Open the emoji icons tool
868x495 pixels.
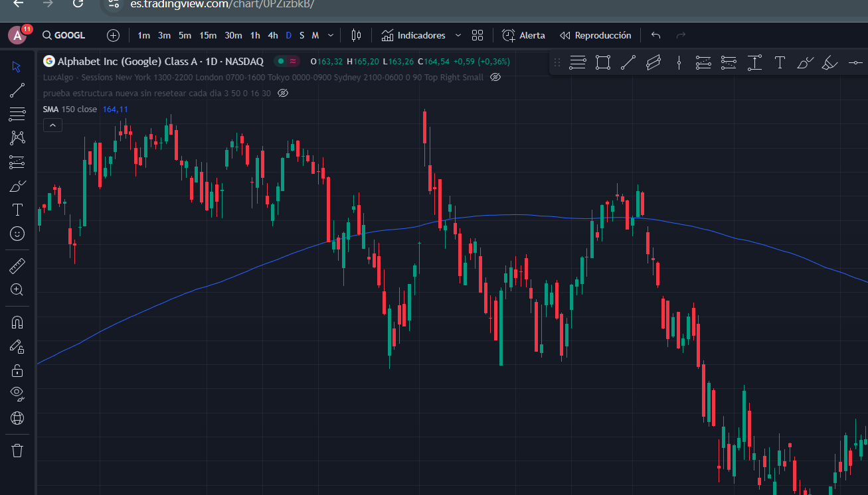17,234
